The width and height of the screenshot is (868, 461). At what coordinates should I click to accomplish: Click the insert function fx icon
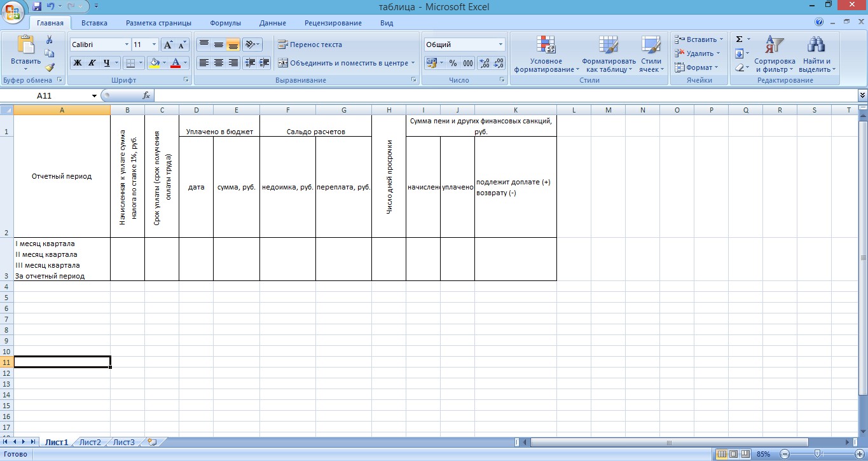(x=146, y=95)
